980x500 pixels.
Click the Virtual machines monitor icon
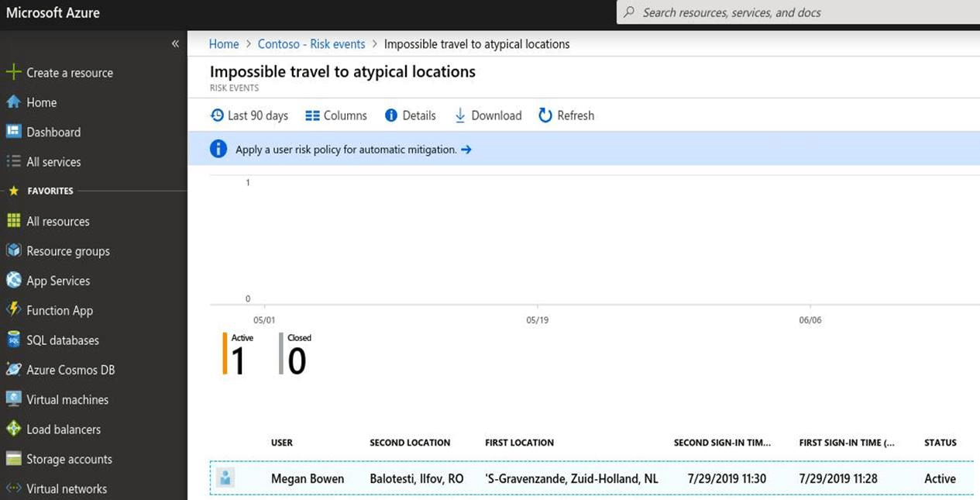coord(13,398)
